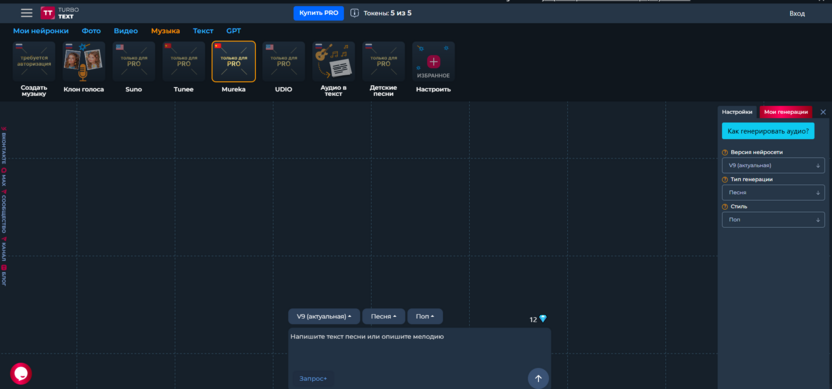Viewport: 832px width, 389px height.
Task: Click the Купить PRO button
Action: point(318,13)
